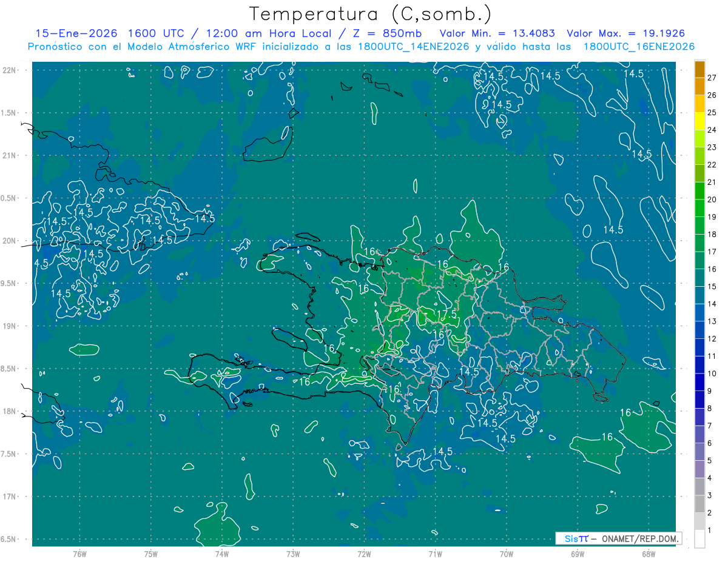Click the "9.5N" latitude axis label

tap(8, 283)
